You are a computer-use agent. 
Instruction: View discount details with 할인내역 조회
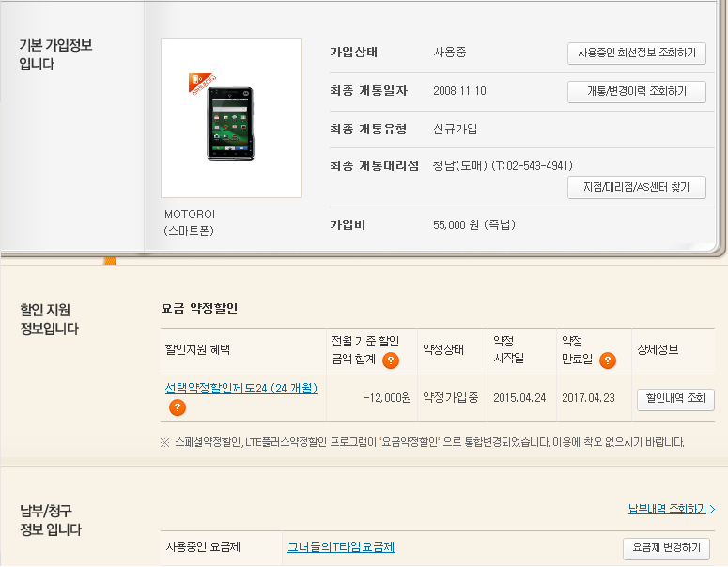(675, 398)
